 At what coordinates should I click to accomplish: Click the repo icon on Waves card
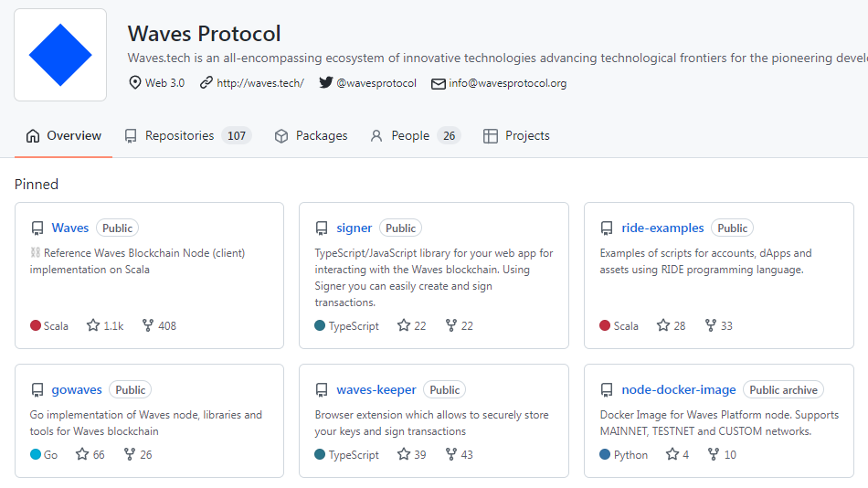tap(37, 228)
